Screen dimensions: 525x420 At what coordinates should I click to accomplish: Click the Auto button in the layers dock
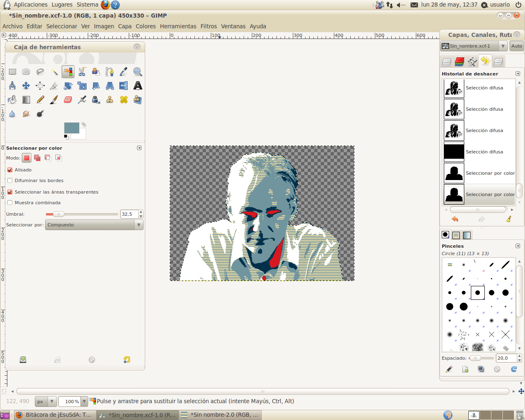point(516,46)
